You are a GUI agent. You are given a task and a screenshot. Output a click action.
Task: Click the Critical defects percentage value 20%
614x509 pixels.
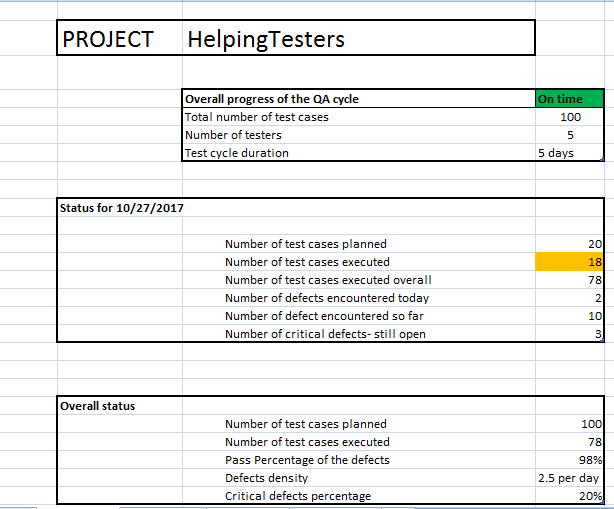(569, 495)
